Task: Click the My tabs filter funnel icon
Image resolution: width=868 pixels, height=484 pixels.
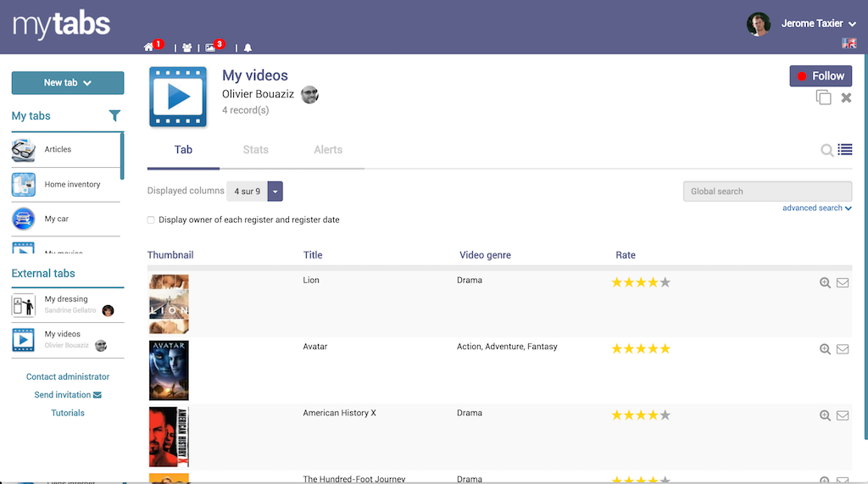Action: 114,115
